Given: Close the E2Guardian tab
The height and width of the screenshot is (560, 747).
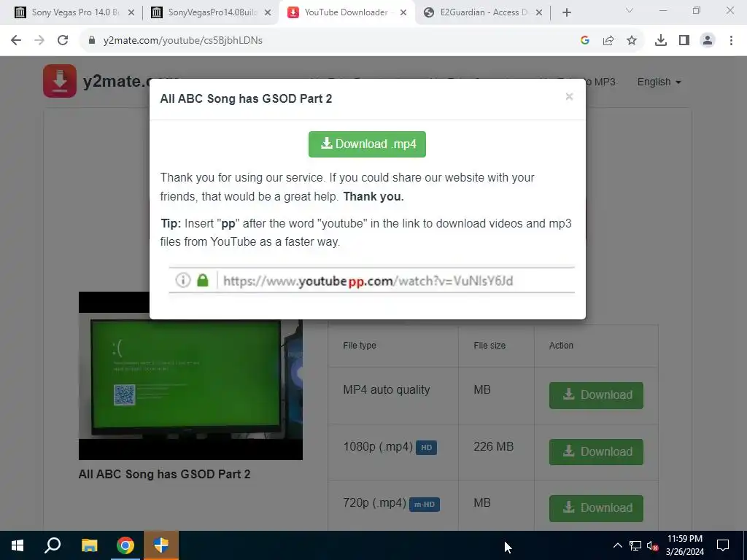Looking at the screenshot, I should click(539, 13).
